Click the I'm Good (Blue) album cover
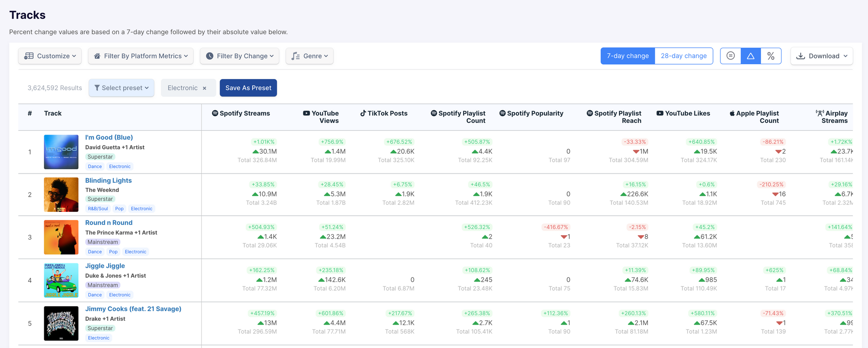 tap(61, 152)
